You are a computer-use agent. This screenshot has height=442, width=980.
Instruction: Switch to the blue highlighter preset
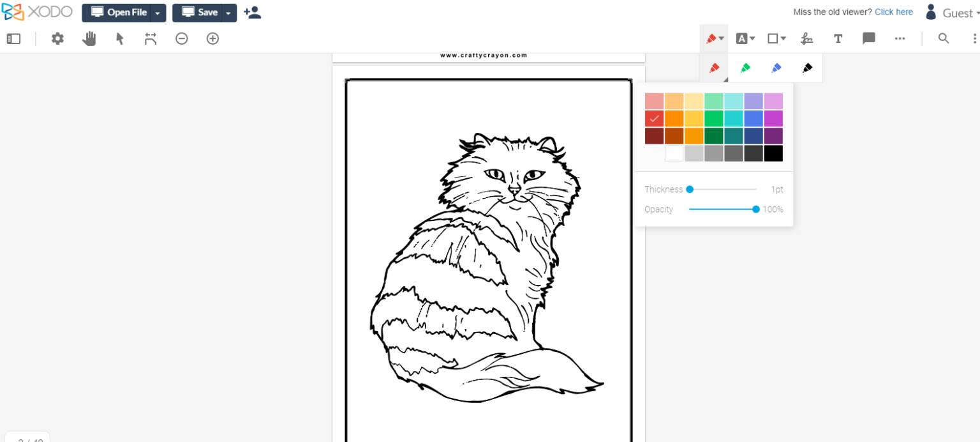[x=776, y=68]
